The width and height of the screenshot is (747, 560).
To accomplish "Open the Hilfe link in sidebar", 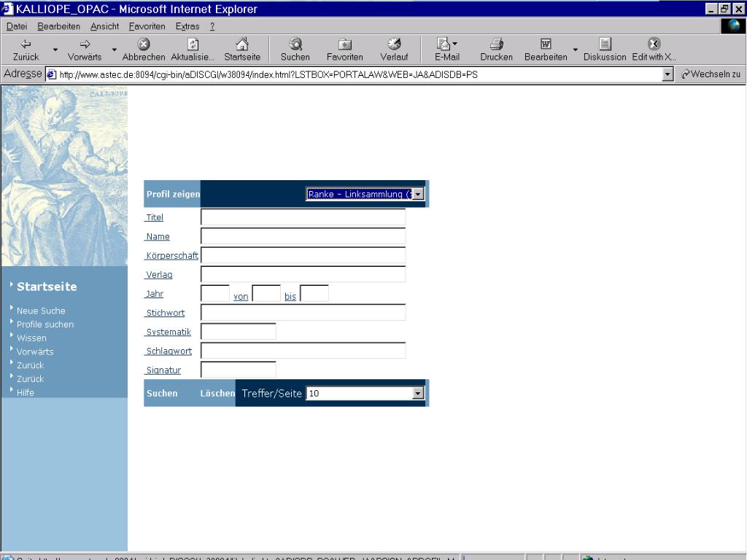I will pyautogui.click(x=26, y=392).
